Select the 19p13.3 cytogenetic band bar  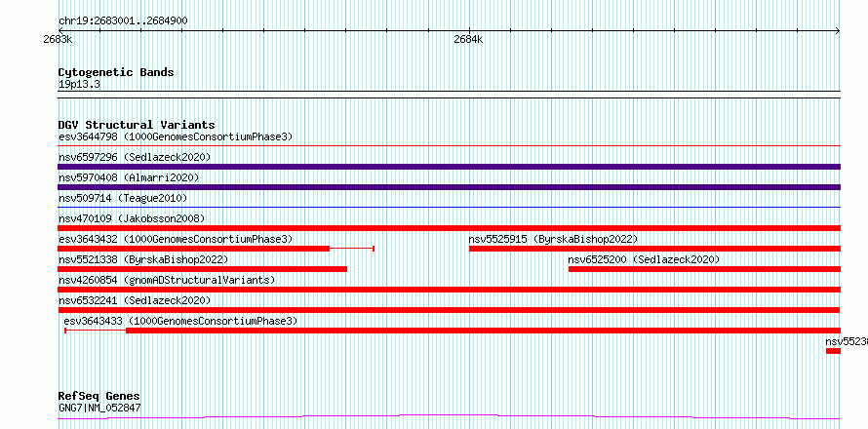(x=449, y=95)
